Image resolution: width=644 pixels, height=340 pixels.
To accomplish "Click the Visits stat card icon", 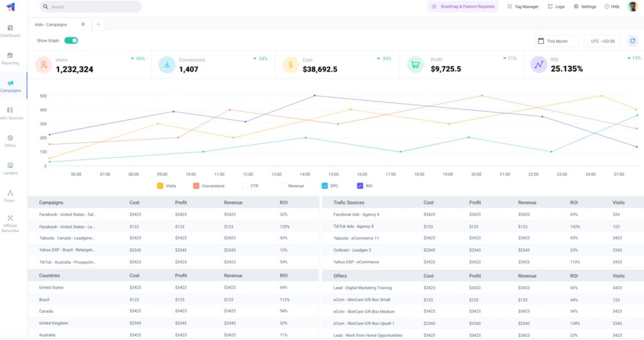I will pos(43,65).
